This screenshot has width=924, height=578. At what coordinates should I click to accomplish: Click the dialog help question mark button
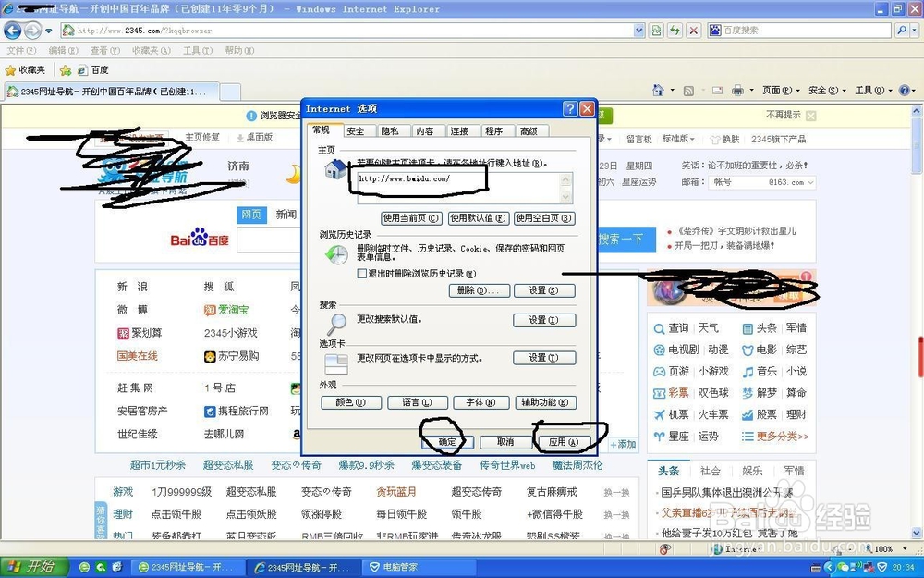pyautogui.click(x=569, y=108)
